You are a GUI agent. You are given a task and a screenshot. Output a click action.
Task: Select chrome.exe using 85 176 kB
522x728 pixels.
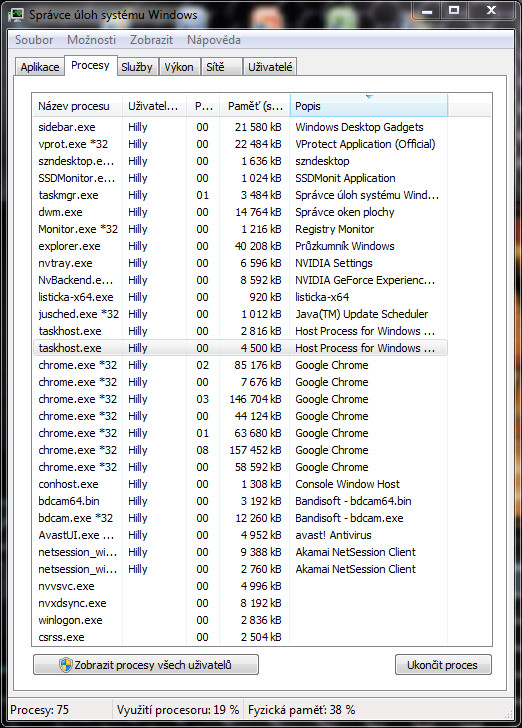click(x=240, y=365)
